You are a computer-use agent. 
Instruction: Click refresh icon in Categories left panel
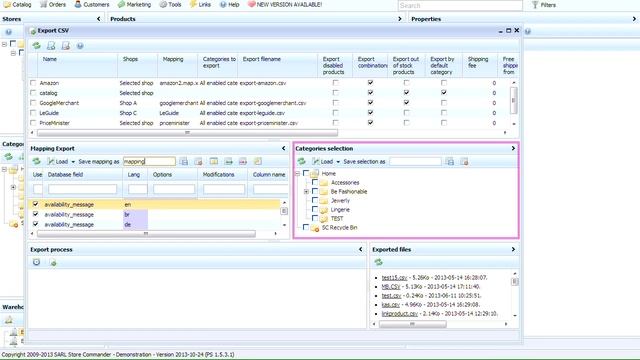tap(8, 157)
